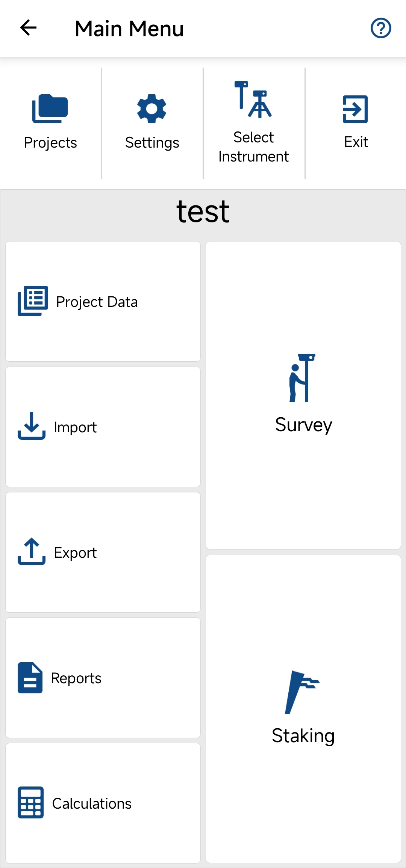
Task: Tap the "test" project name header
Action: pos(203,212)
